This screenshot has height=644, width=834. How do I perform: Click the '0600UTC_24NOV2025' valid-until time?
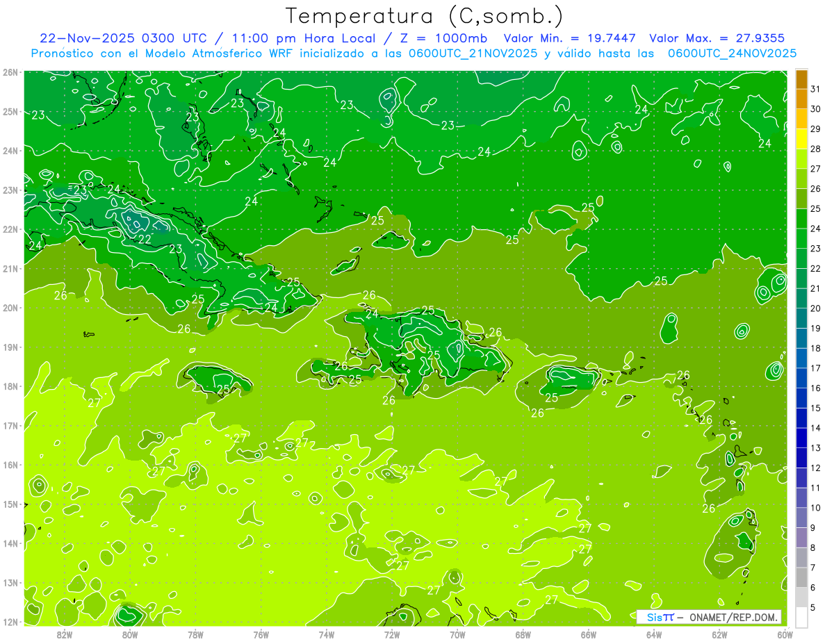[x=732, y=53]
